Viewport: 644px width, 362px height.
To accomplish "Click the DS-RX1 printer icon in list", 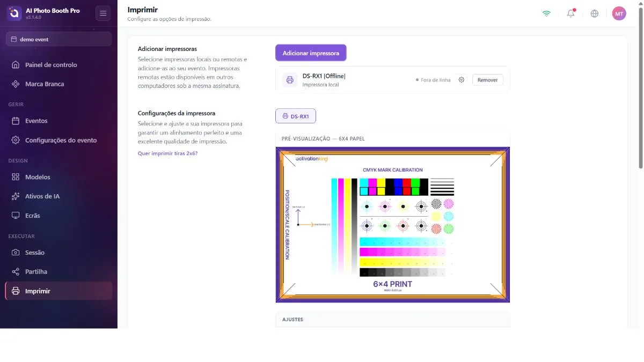I will click(x=290, y=80).
